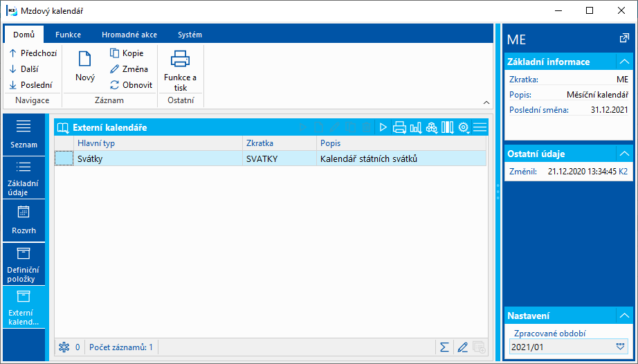
Task: Click the row selector box of Svátky row
Action: (64, 158)
